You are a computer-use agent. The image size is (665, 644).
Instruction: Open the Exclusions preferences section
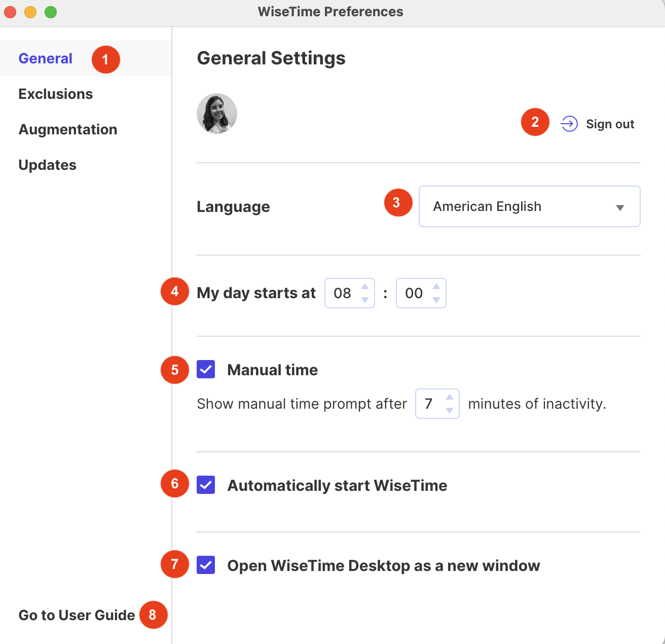click(56, 94)
